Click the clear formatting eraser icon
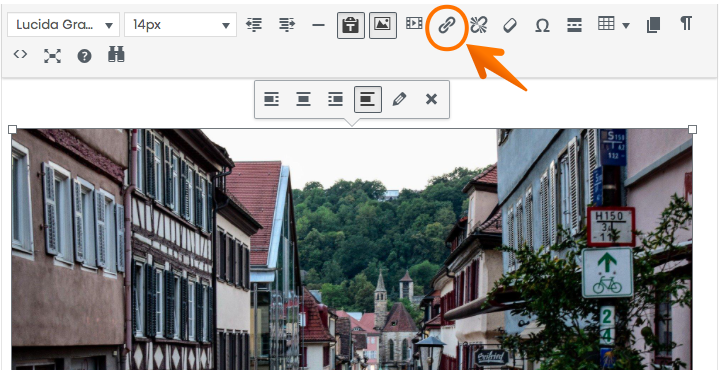 [510, 25]
